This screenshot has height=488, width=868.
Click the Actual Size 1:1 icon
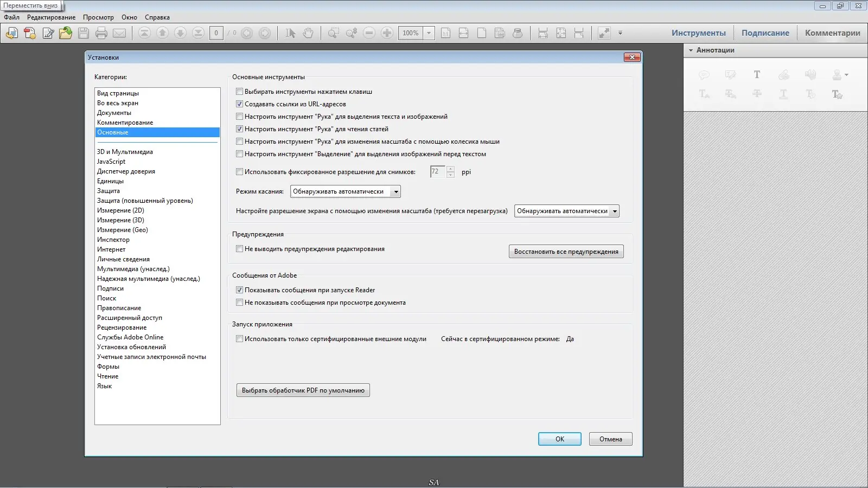coord(445,33)
